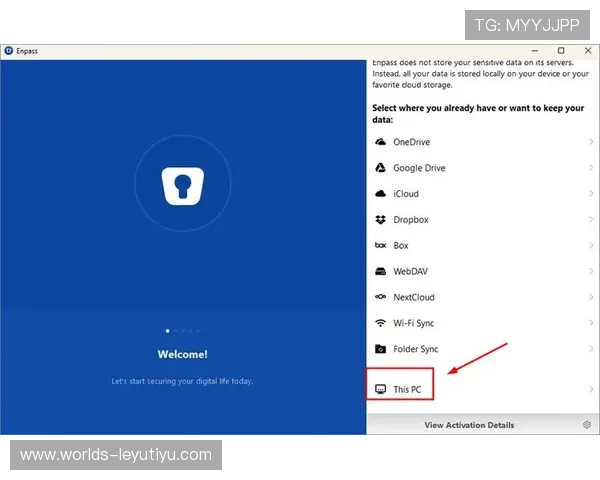Image resolution: width=600 pixels, height=480 pixels.
Task: Click the NextCloud icon
Action: pos(380,298)
